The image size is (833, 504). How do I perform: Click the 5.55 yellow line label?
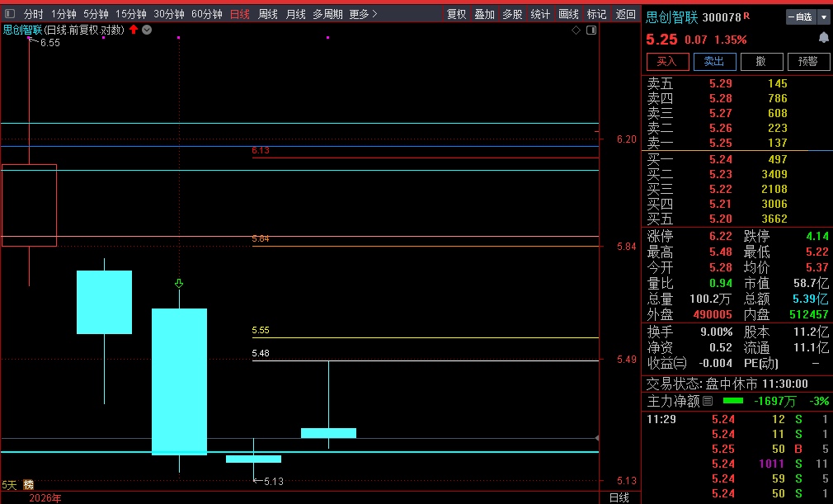tap(261, 330)
